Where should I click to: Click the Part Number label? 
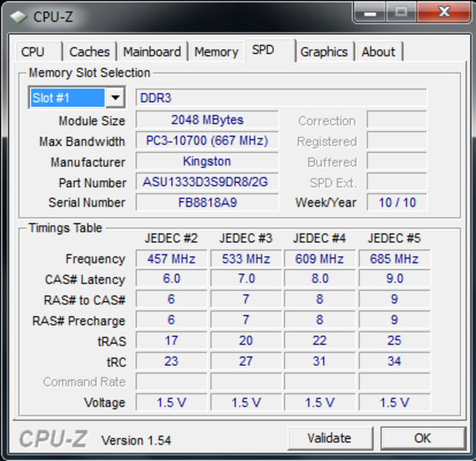[92, 183]
